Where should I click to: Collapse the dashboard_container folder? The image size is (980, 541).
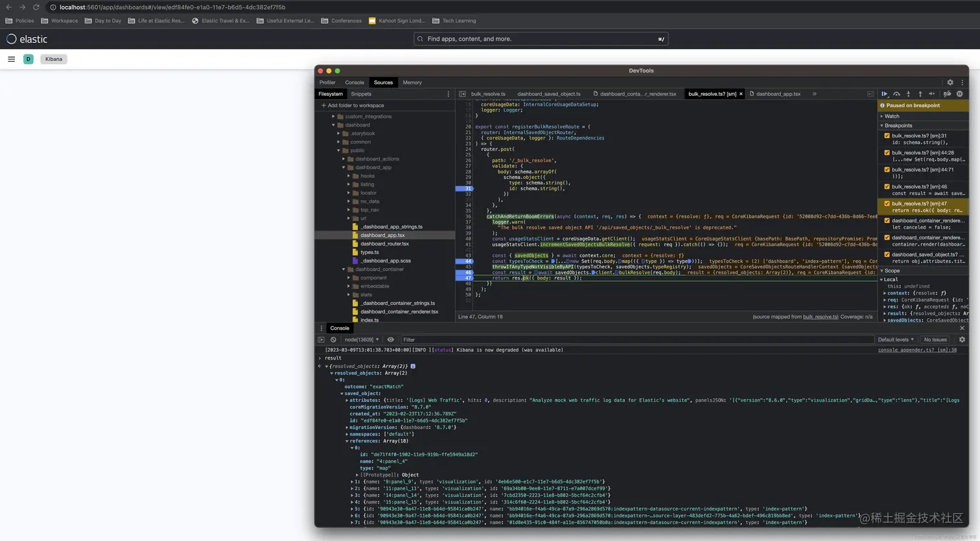(x=344, y=269)
